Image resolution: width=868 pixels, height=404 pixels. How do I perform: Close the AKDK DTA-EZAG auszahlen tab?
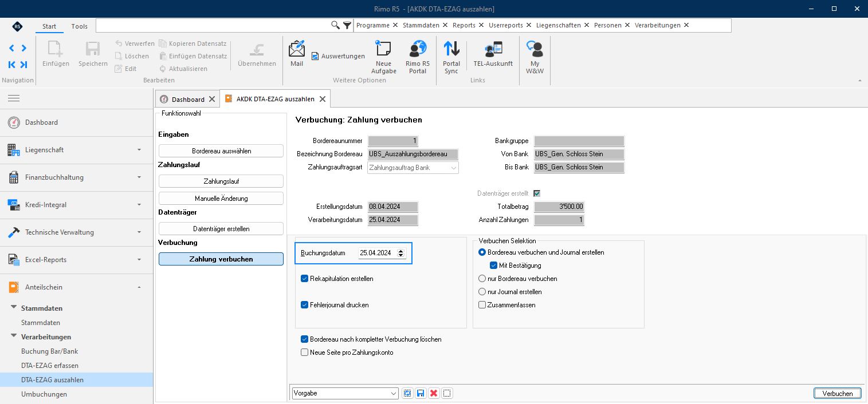click(x=323, y=99)
